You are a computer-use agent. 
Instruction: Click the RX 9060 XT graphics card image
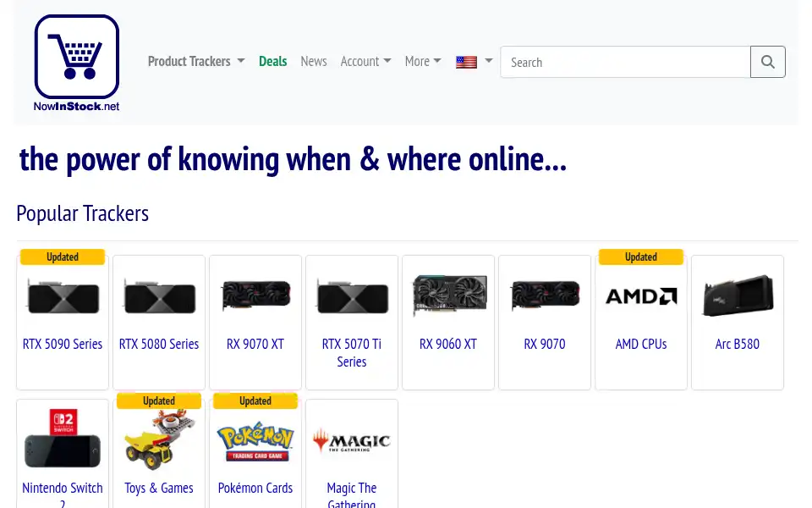(449, 295)
